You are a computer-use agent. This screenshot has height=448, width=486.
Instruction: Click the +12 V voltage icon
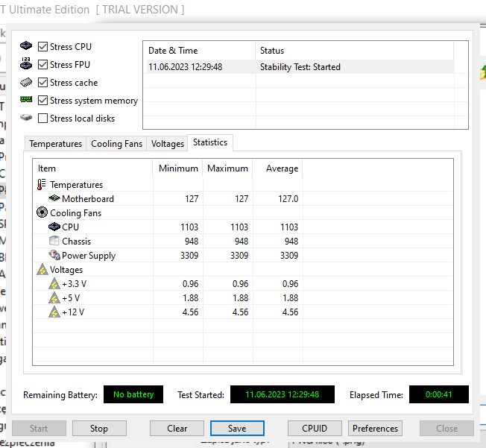coord(54,312)
